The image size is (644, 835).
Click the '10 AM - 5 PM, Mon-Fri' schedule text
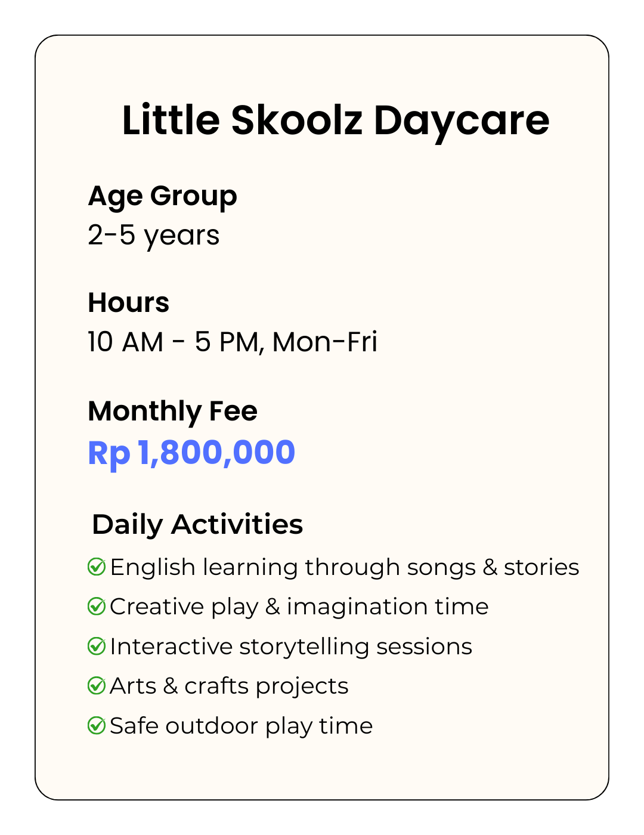click(232, 342)
